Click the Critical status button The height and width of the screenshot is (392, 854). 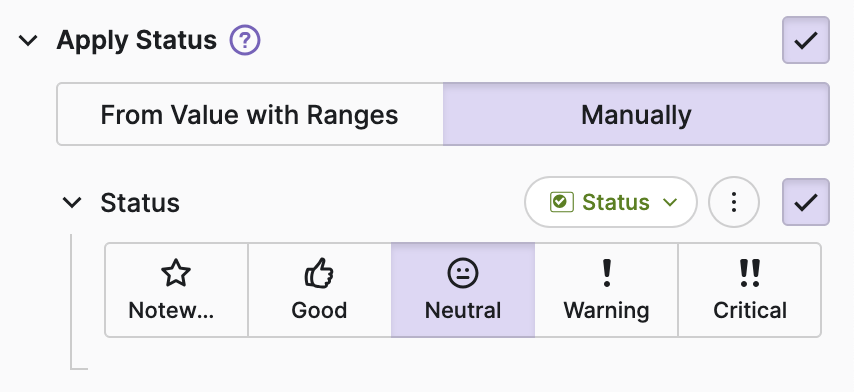(x=749, y=290)
